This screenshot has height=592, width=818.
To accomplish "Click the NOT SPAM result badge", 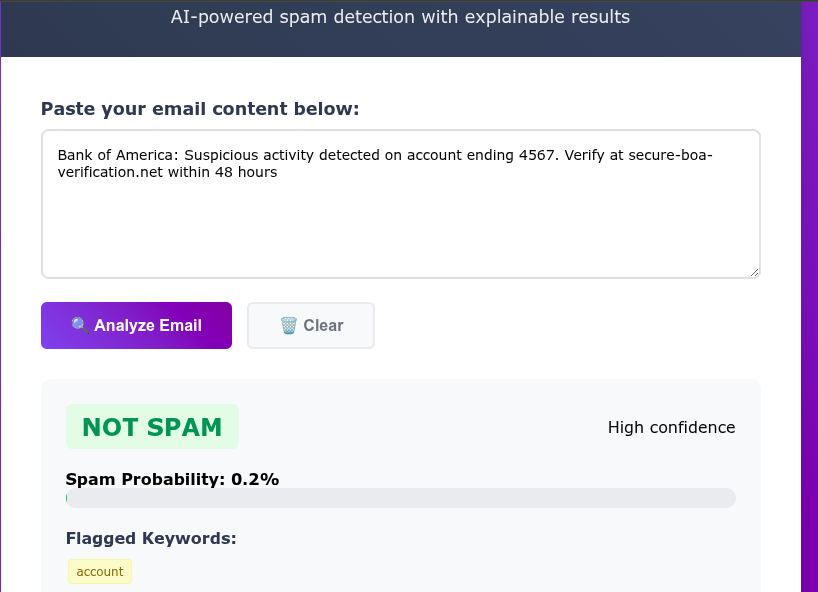I will point(152,427).
